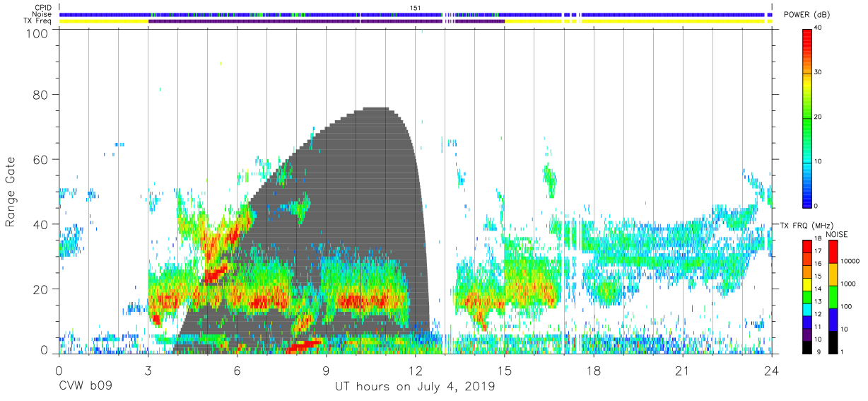The height and width of the screenshot is (401, 868).
Task: Click the x-axis tick label '18'
Action: click(594, 371)
